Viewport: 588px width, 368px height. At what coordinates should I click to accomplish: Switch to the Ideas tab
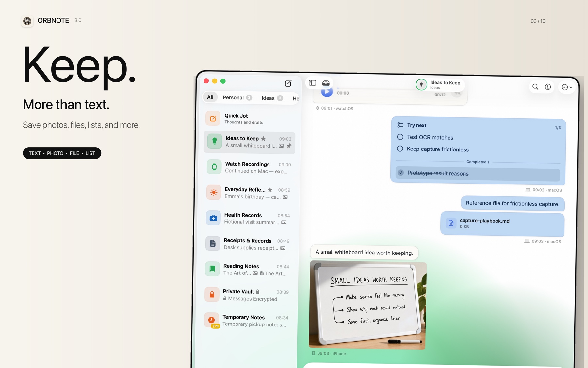tap(272, 98)
